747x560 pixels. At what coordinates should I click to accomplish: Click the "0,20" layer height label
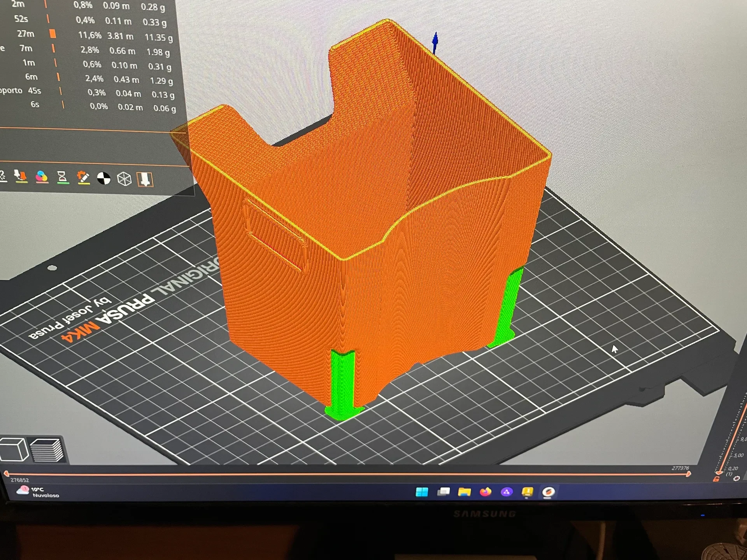pyautogui.click(x=733, y=469)
